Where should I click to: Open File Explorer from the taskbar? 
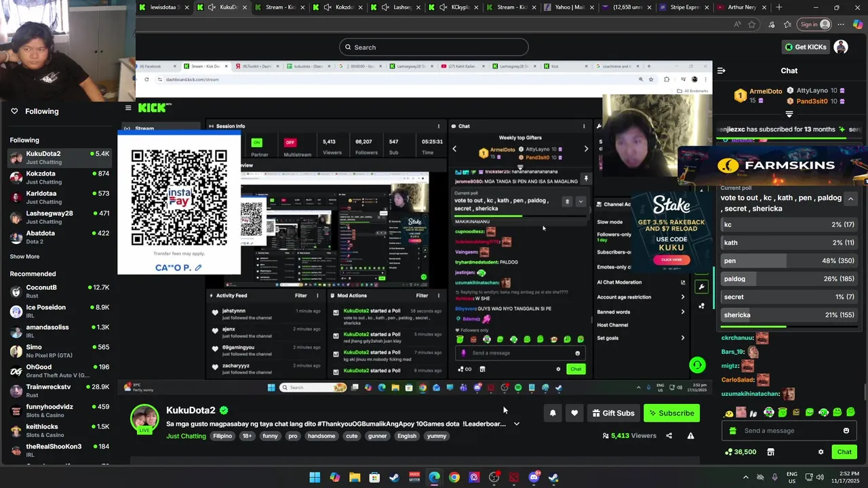pyautogui.click(x=355, y=477)
